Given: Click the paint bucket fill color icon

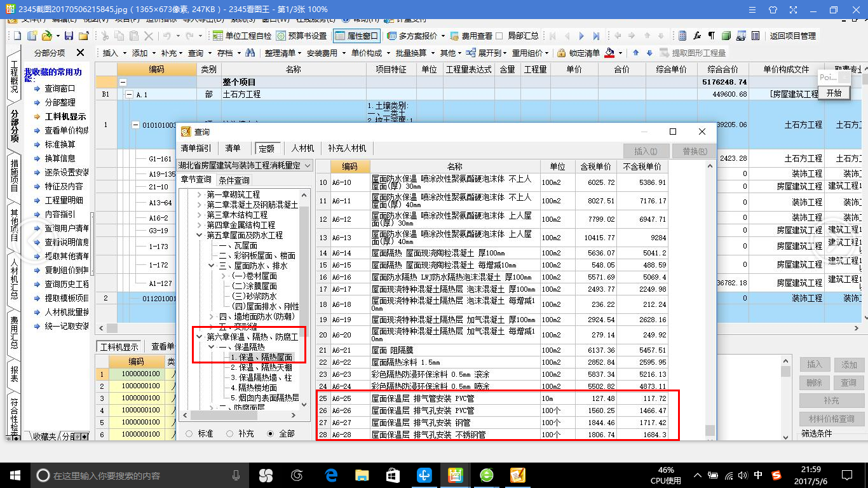Looking at the screenshot, I should pyautogui.click(x=610, y=53).
